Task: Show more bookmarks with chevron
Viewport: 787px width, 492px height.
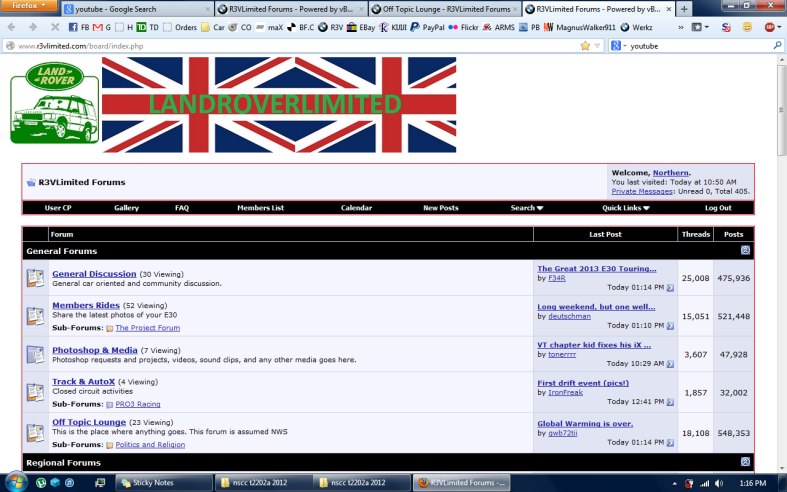Action: 681,28
